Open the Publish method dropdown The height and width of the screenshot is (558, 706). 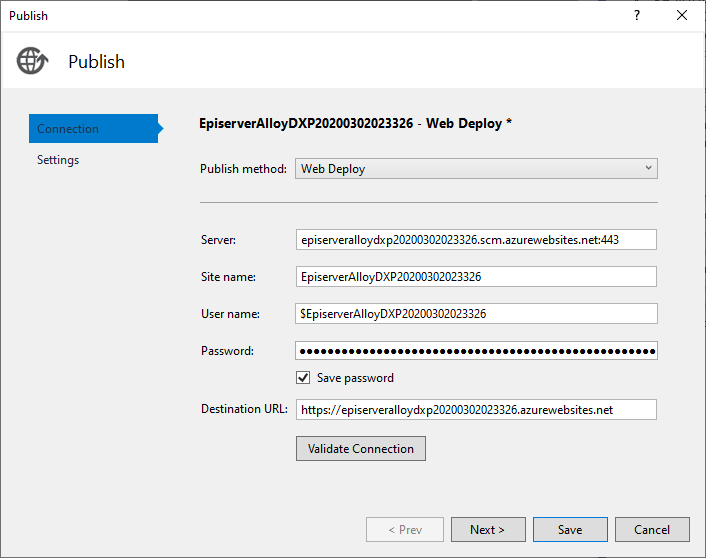(x=476, y=168)
